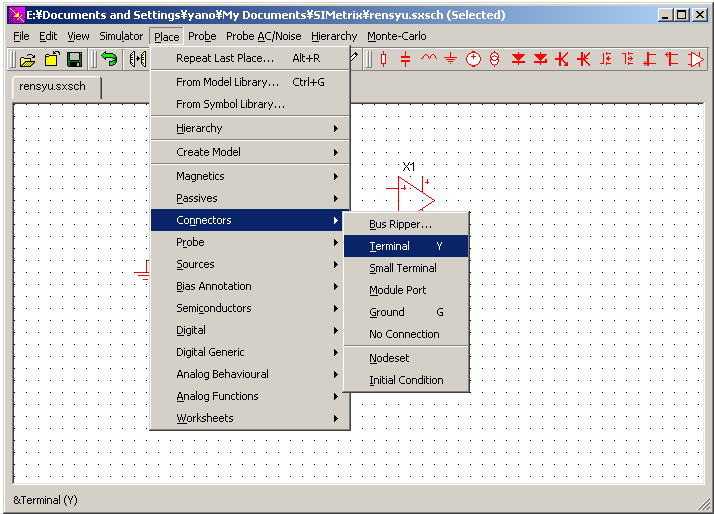Select Initial Condition
The image size is (714, 514).
click(x=406, y=380)
